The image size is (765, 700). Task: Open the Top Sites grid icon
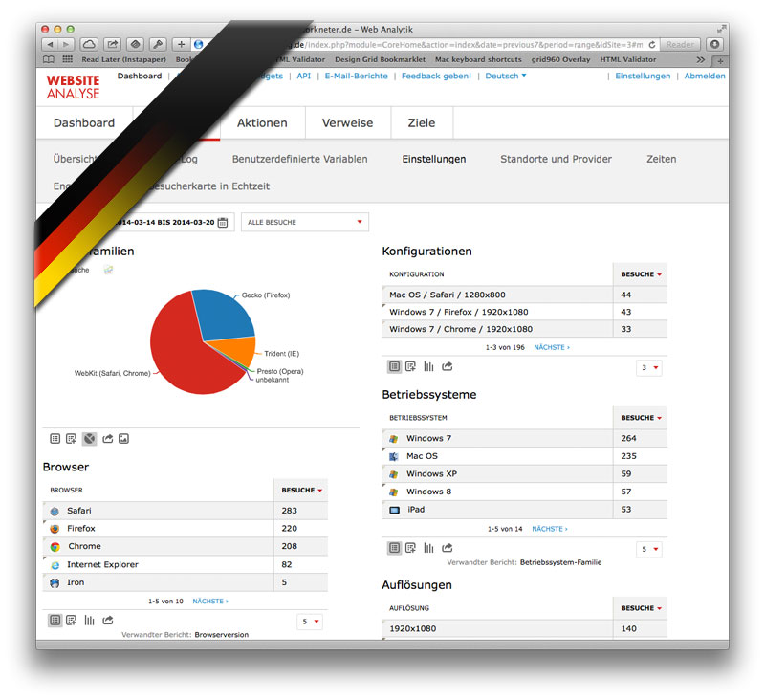(x=67, y=59)
